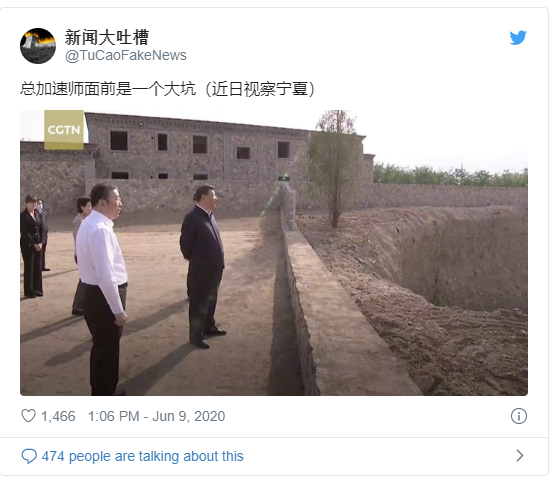Open the @TuCaoFakeNews handle link

coord(126,56)
